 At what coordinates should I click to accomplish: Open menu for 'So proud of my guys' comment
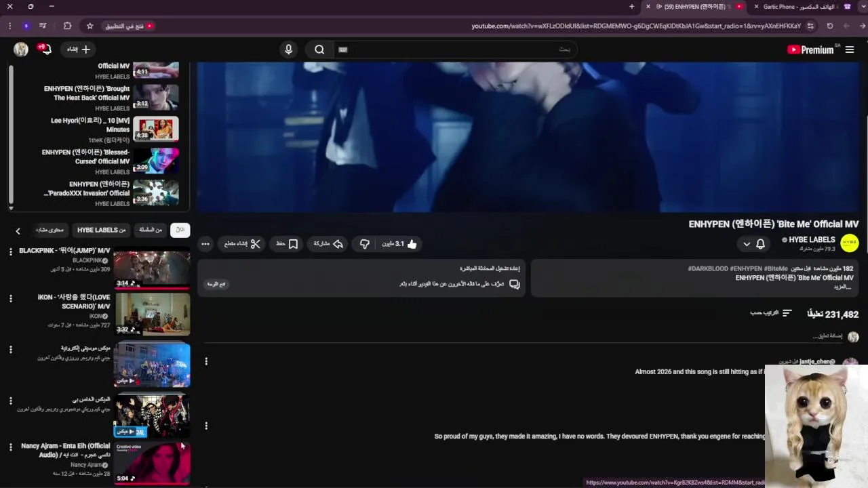206,426
